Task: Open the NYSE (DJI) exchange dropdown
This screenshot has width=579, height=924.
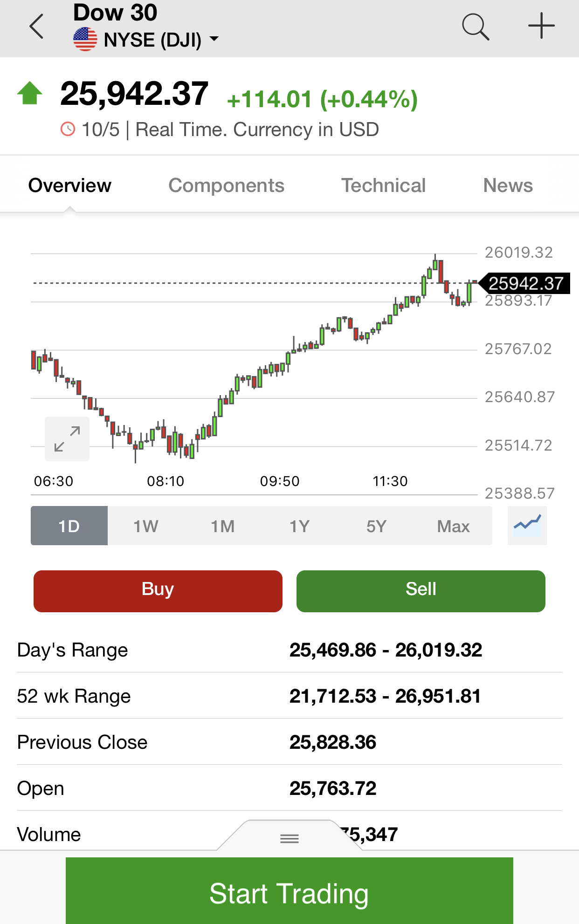Action: coord(214,39)
